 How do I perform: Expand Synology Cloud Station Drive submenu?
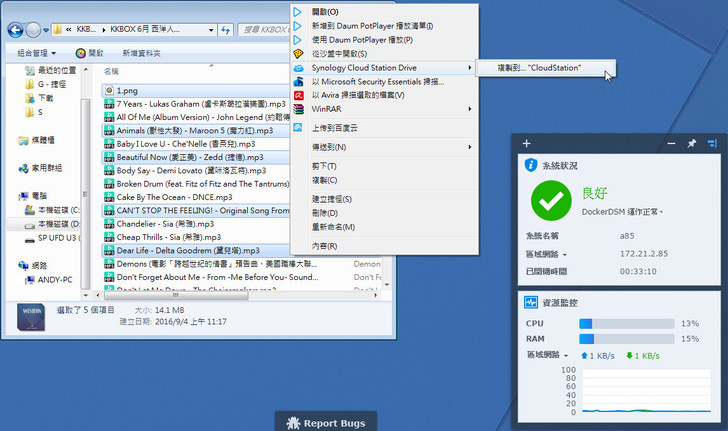click(384, 68)
